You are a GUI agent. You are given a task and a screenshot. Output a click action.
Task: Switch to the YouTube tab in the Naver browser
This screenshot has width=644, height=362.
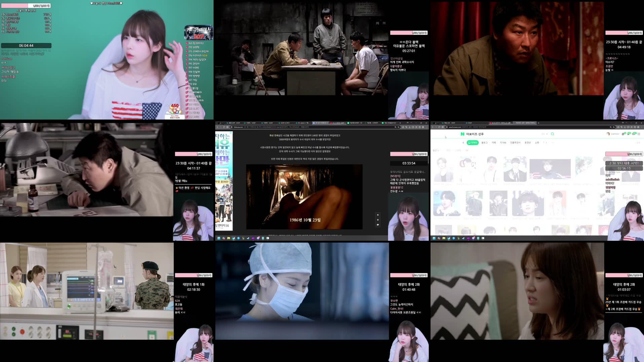(x=500, y=123)
